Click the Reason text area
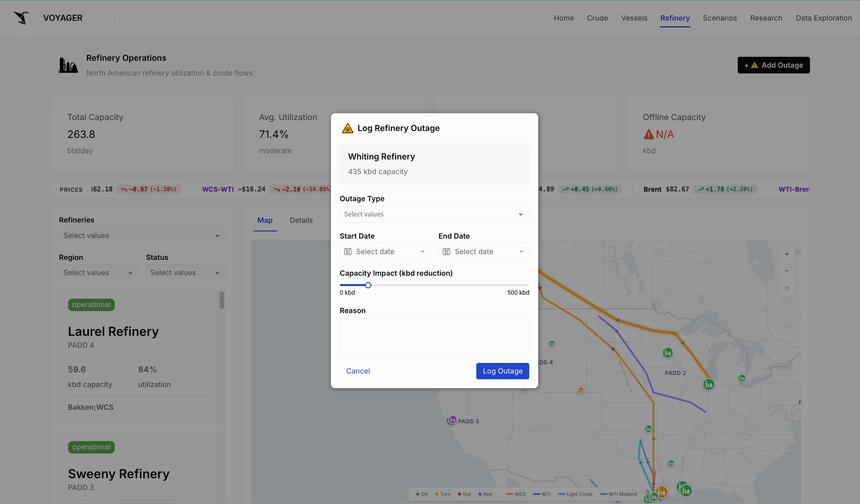Viewport: 860px width, 504px height. click(434, 336)
